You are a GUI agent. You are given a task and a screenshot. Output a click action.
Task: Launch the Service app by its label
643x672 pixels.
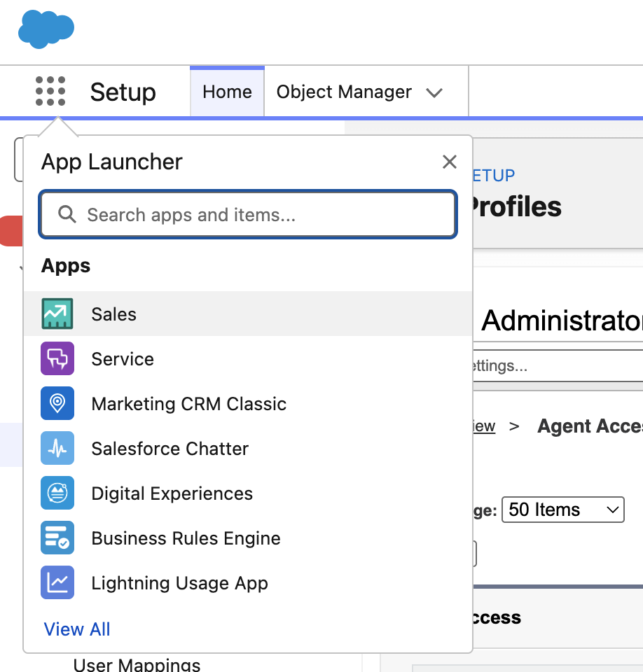pos(123,358)
